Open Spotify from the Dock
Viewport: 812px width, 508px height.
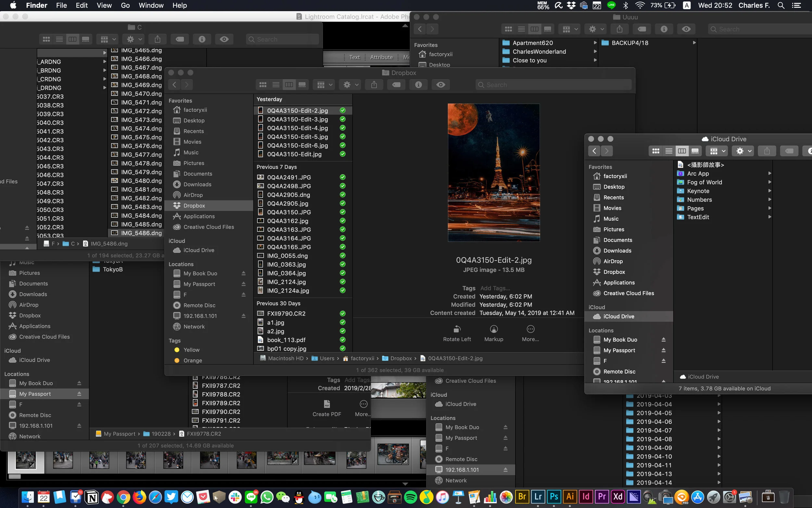coord(410,497)
